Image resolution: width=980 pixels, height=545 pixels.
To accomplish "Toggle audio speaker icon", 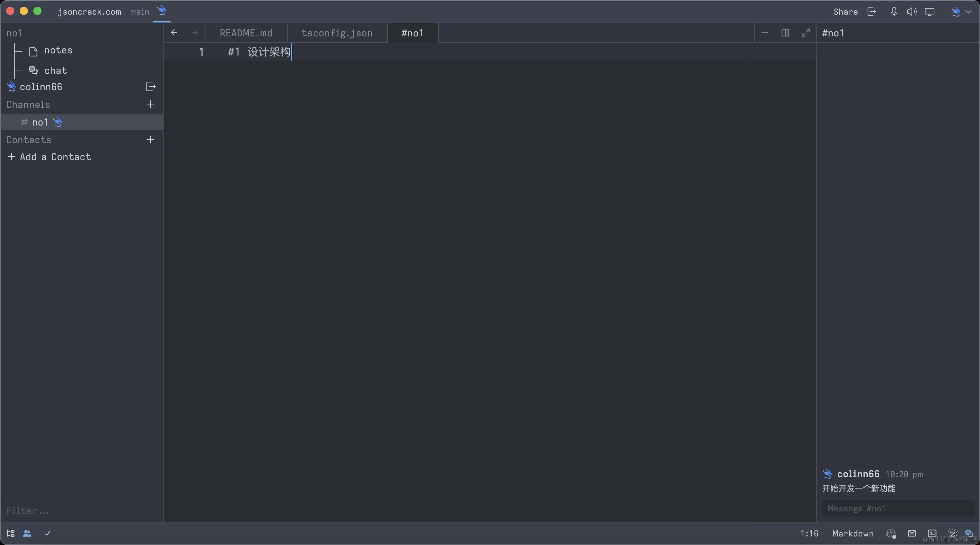I will [912, 12].
